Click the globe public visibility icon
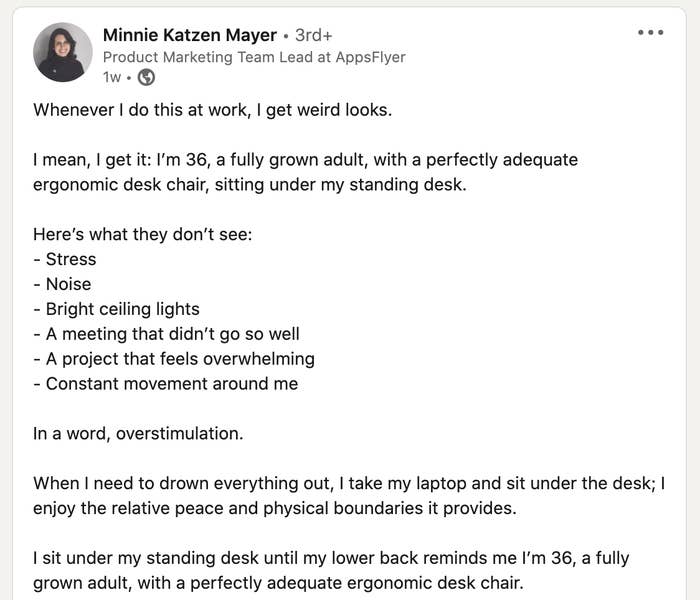 146,77
